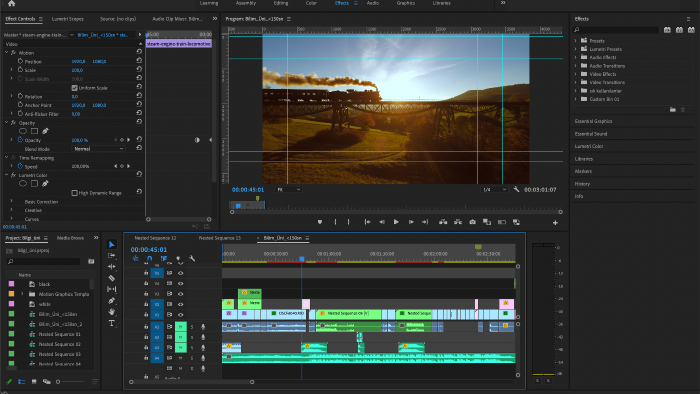Click Step Back 1 Frame button
Image resolution: width=700 pixels, height=394 pixels.
382,222
